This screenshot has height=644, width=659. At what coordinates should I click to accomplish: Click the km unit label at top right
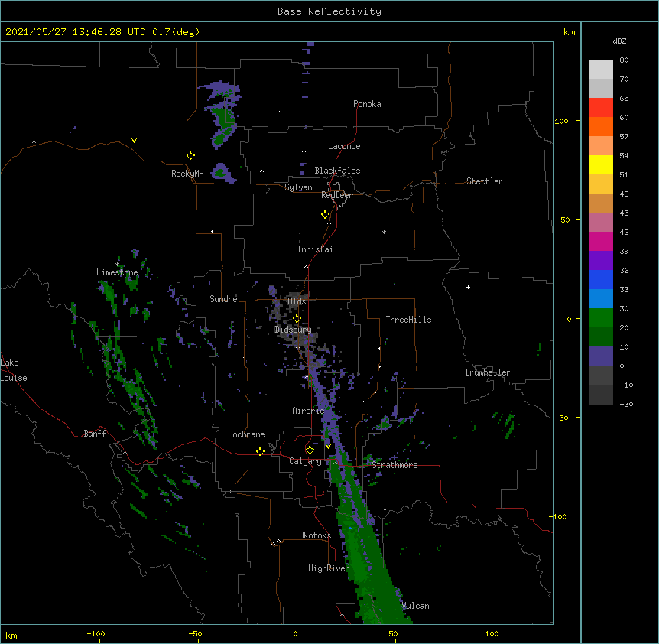pyautogui.click(x=569, y=32)
